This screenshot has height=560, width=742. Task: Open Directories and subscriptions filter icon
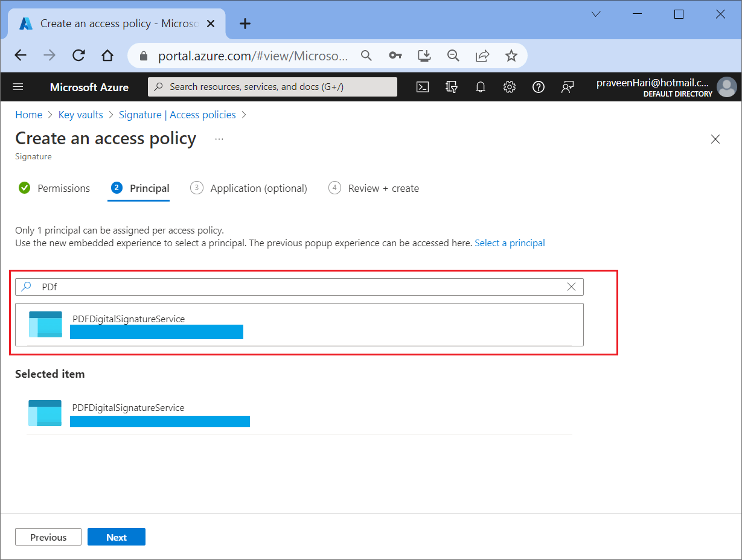click(x=452, y=87)
